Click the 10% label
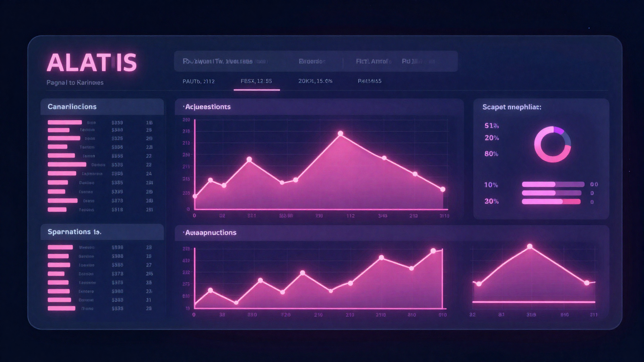Screen dimensions: 644x362 point(491,185)
